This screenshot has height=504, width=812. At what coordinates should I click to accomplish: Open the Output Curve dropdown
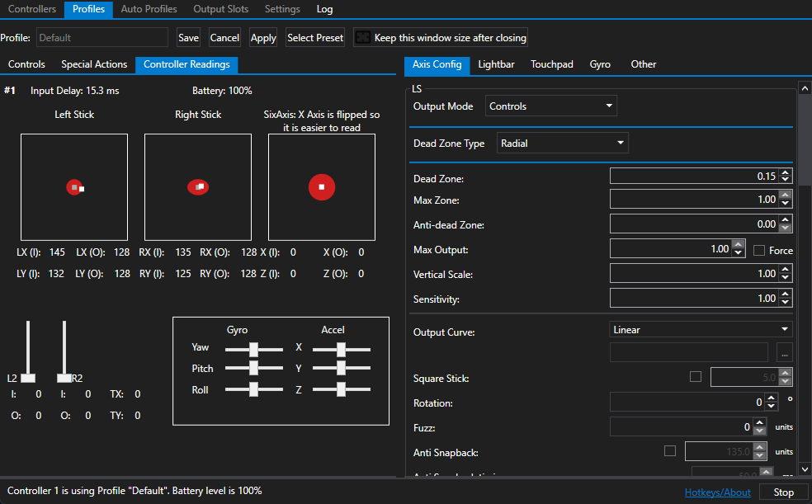(699, 329)
